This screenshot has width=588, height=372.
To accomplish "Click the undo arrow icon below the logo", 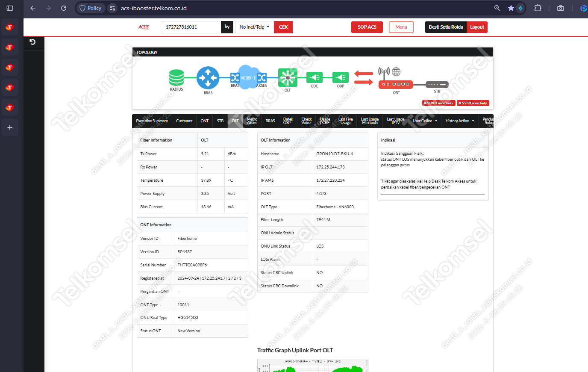I will coord(32,42).
